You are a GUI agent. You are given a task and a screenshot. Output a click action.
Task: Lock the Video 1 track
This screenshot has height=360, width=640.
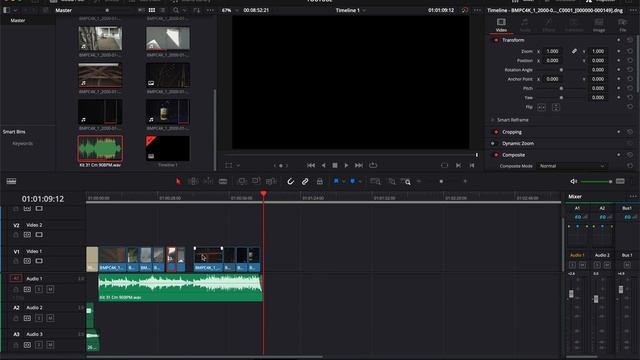pos(16,261)
